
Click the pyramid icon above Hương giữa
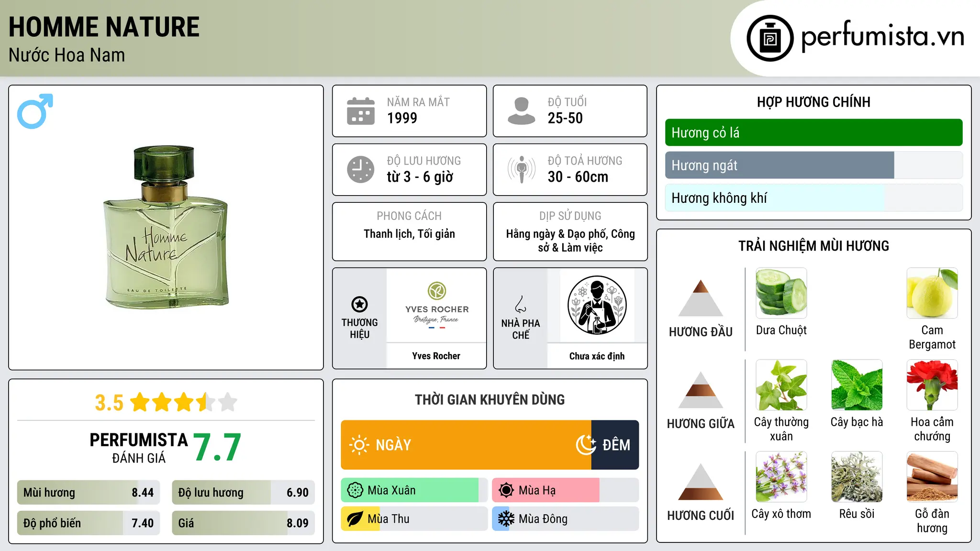(x=701, y=390)
